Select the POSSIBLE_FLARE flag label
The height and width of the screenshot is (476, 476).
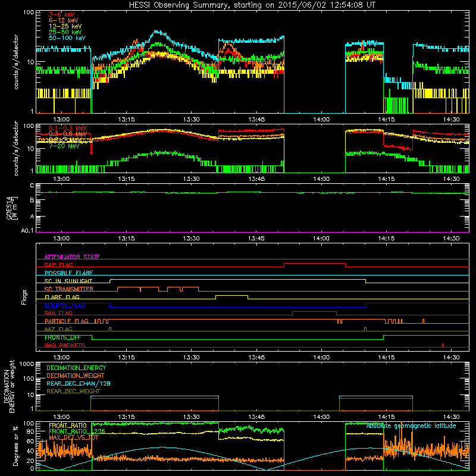(68, 273)
